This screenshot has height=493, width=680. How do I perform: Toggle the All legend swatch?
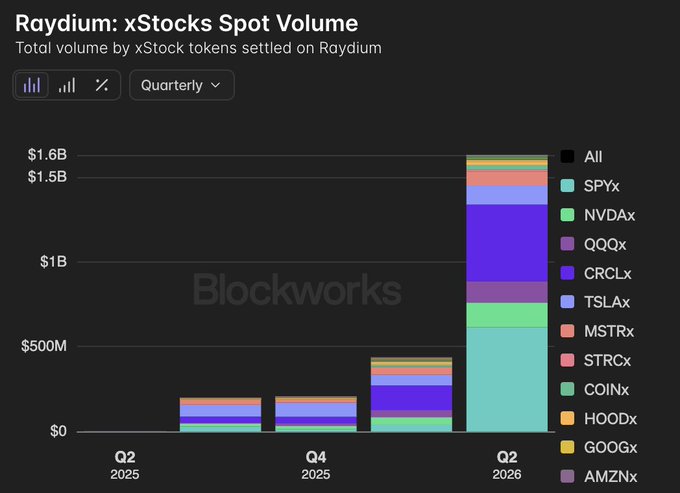pyautogui.click(x=567, y=157)
